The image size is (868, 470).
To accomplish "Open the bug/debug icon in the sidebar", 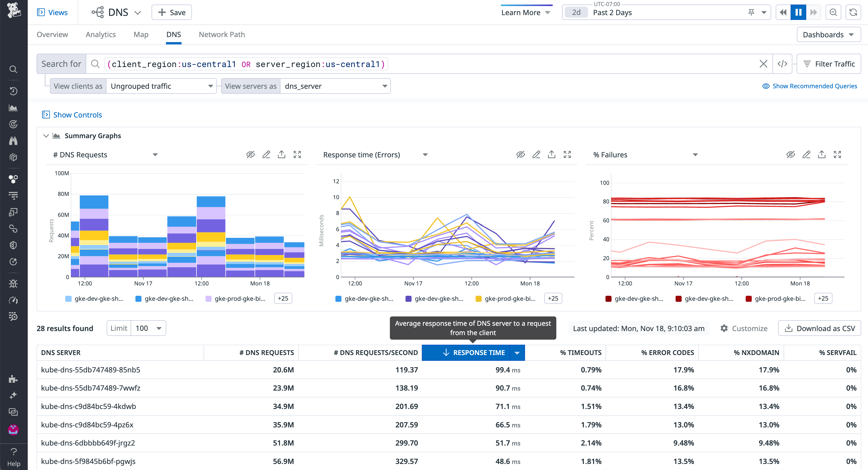I will [x=13, y=283].
